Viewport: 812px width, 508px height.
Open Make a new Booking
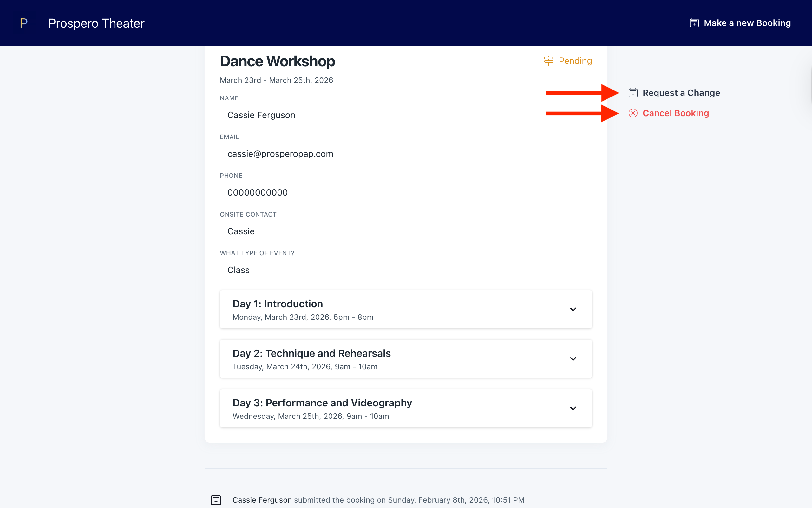click(740, 23)
